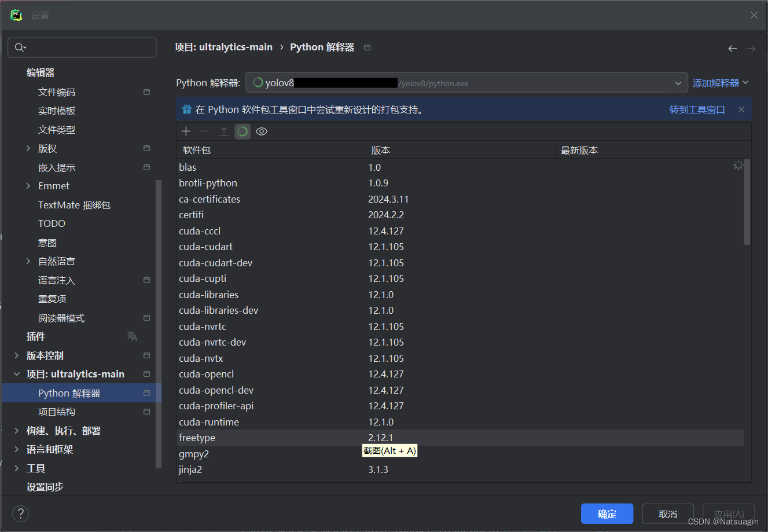Open 设置同步 settings page
Image resolution: width=768 pixels, height=532 pixels.
coord(45,487)
